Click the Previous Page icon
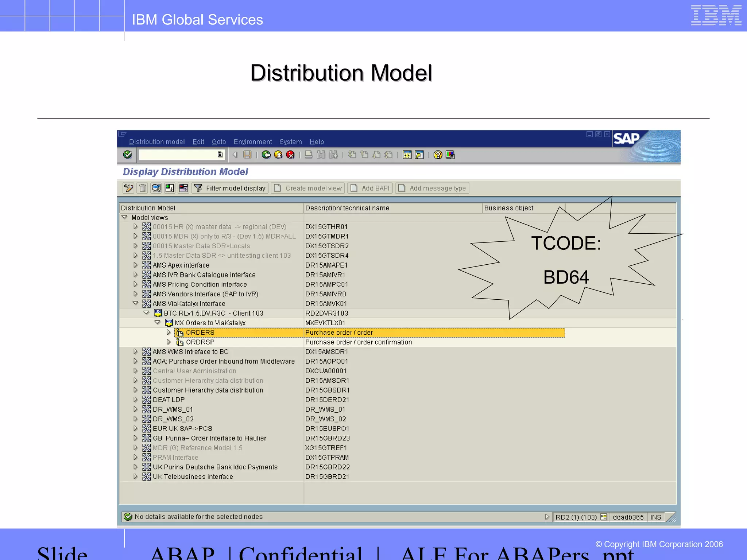The image size is (747, 560). [x=364, y=155]
